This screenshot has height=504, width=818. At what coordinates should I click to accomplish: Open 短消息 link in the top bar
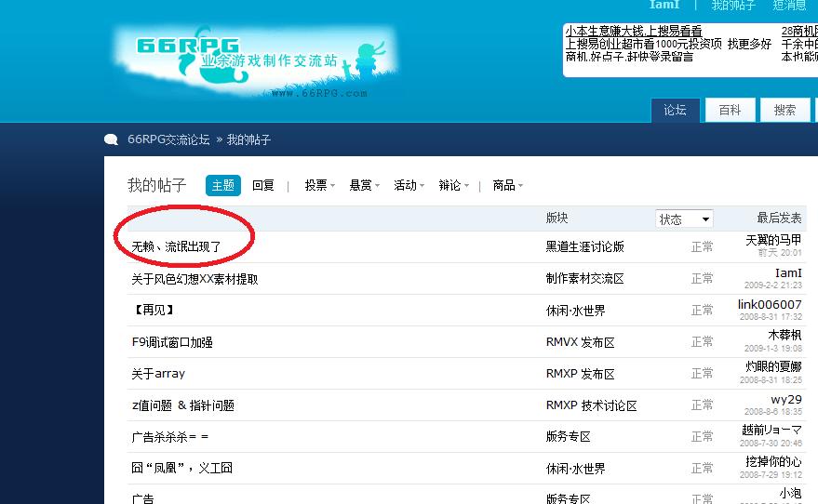tap(789, 6)
